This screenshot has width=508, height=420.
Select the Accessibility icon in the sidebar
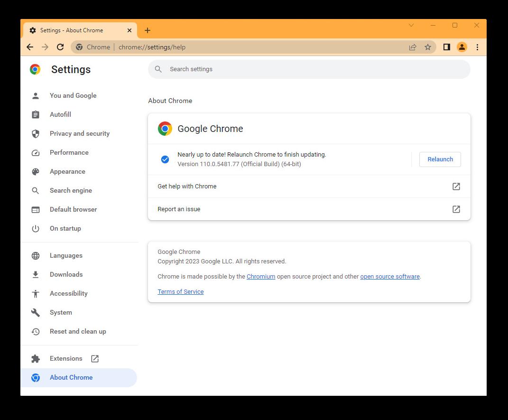(x=36, y=293)
